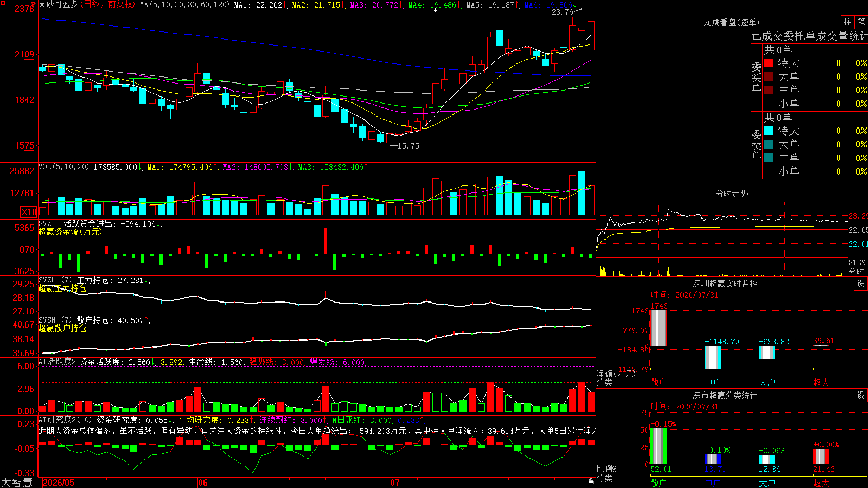Click the MA1: 22.262 value
Image resolution: width=868 pixels, height=488 pixels.
pos(260,4)
